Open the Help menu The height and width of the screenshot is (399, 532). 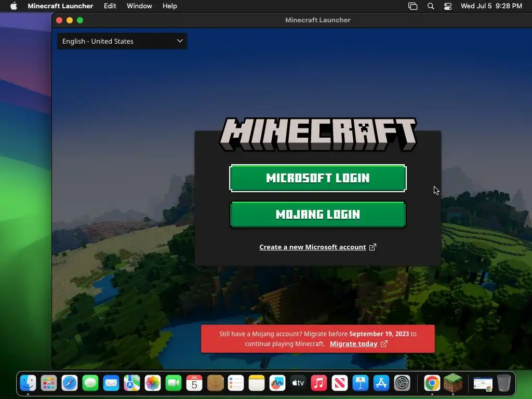click(170, 6)
